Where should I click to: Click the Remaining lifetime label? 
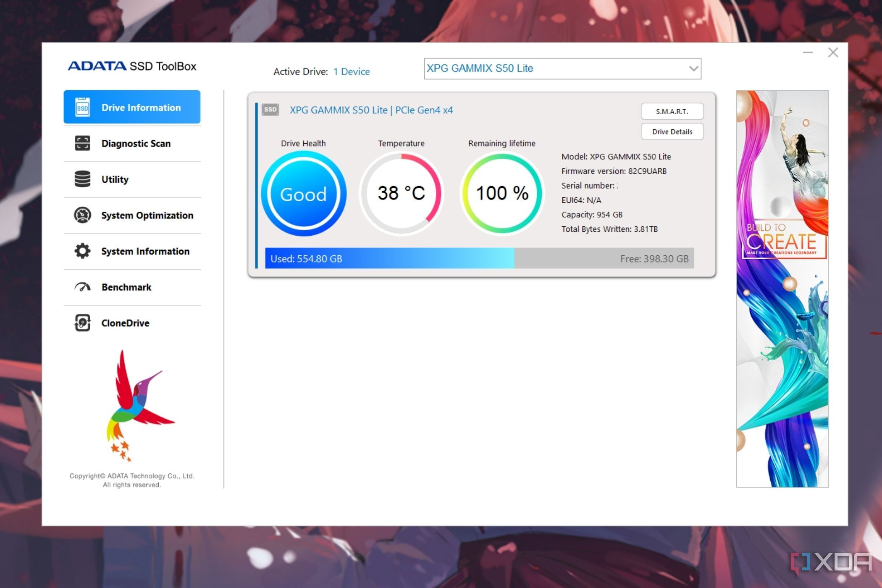pos(502,143)
